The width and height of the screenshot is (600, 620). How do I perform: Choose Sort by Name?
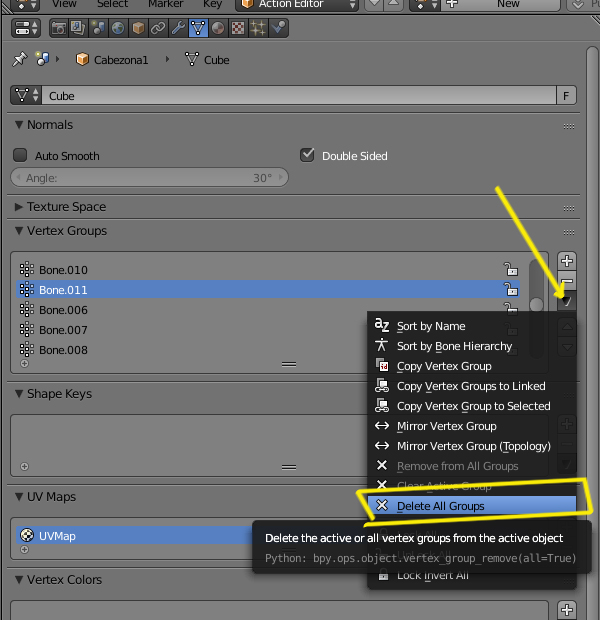click(x=471, y=326)
